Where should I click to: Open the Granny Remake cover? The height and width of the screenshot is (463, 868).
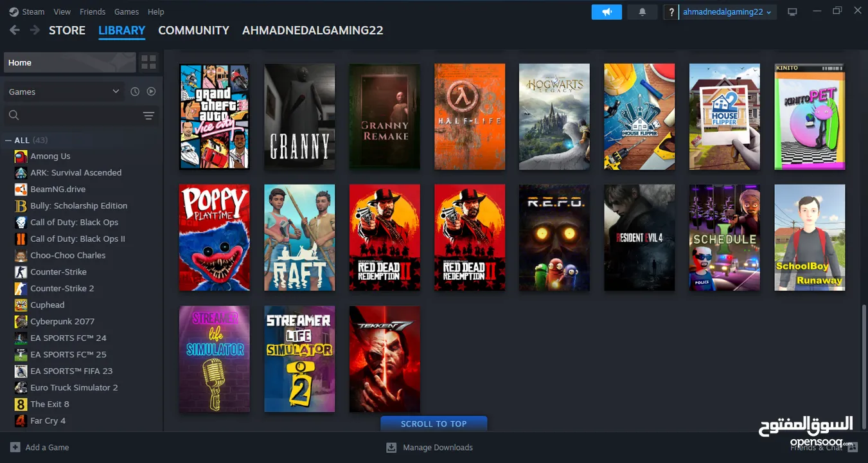tap(385, 116)
